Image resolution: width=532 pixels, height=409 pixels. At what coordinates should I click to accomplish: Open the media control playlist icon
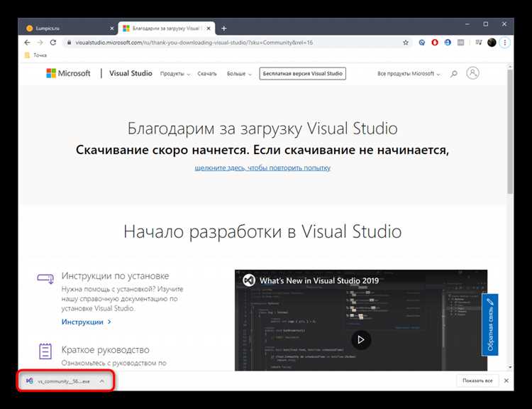click(478, 43)
